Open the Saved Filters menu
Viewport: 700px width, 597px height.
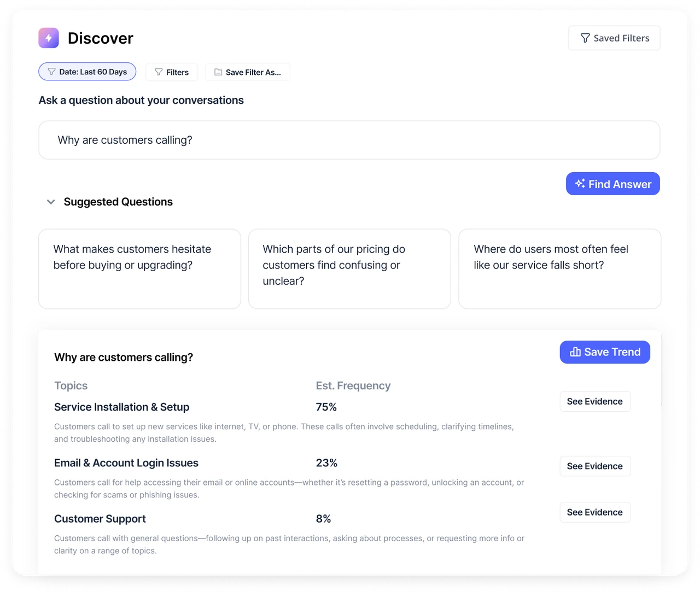(614, 38)
